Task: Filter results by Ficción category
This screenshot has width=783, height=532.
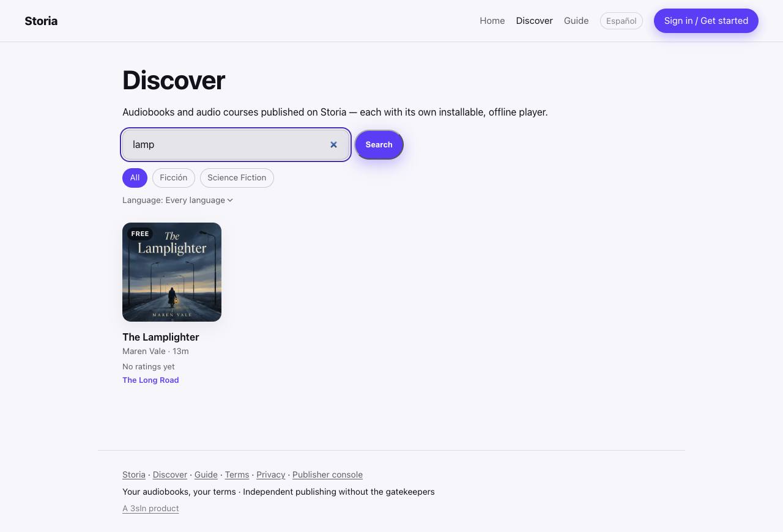Action: click(x=174, y=178)
